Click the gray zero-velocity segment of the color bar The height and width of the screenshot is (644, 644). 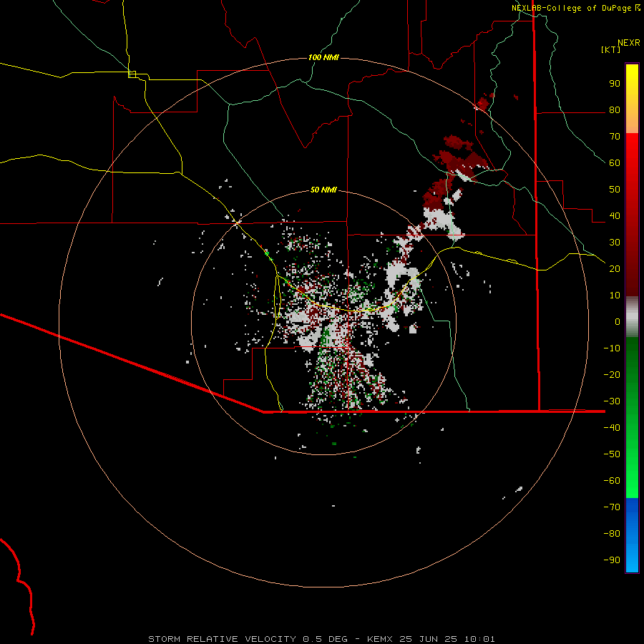click(632, 317)
